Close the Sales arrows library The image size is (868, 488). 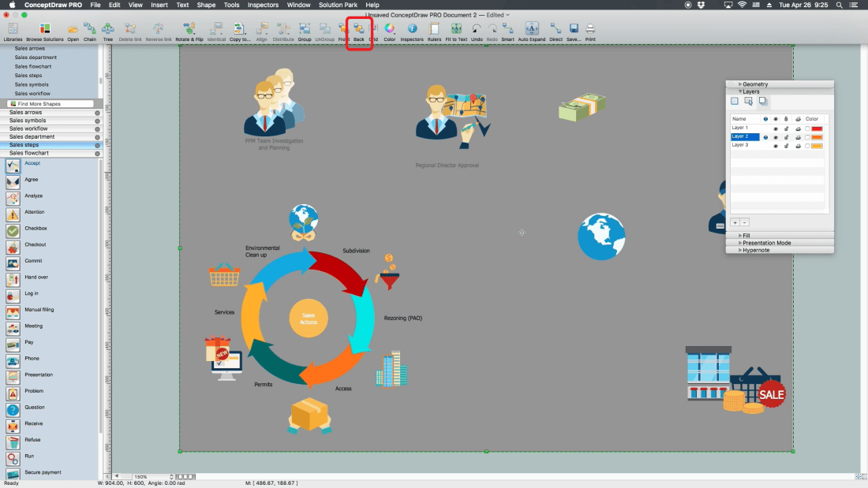coord(97,113)
